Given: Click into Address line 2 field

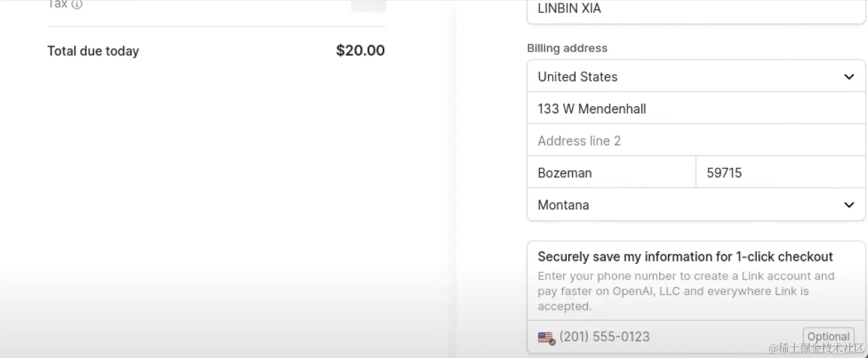Looking at the screenshot, I should (x=695, y=141).
